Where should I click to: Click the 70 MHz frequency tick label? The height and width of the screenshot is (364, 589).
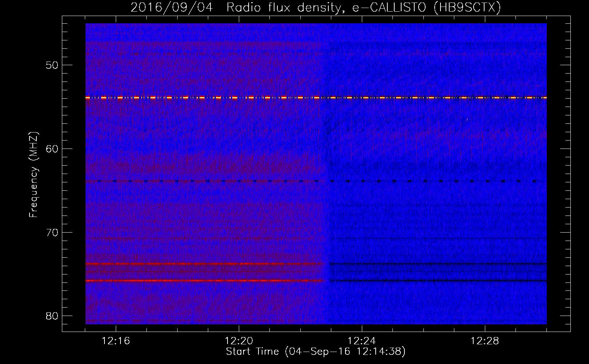pos(52,232)
